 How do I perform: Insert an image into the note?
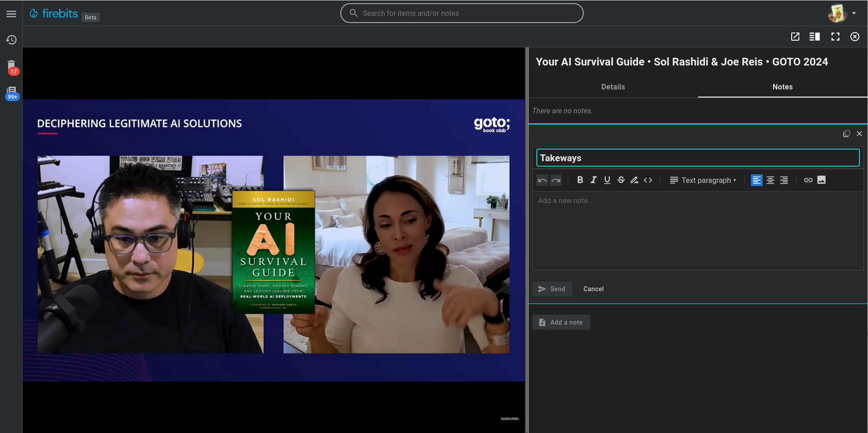(821, 180)
